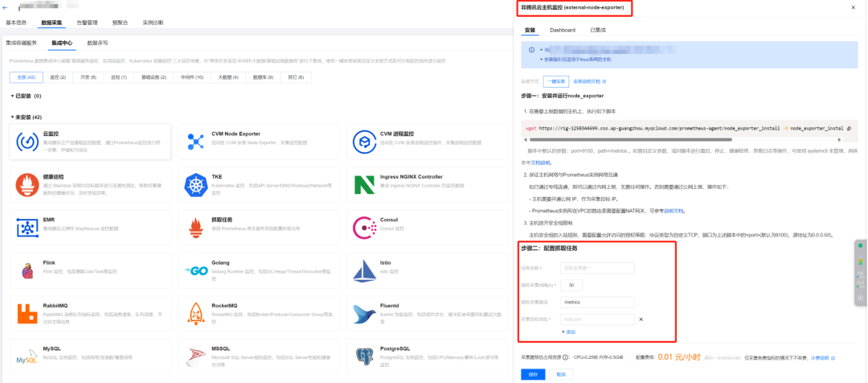Image resolution: width=868 pixels, height=383 pixels.
Task: Filter integrations by 全部 (42)
Action: [x=26, y=77]
